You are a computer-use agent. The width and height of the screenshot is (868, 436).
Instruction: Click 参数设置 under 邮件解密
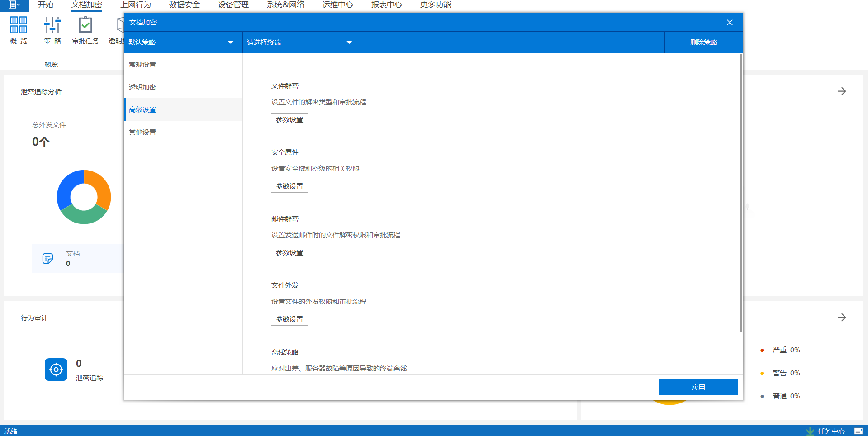(x=289, y=253)
